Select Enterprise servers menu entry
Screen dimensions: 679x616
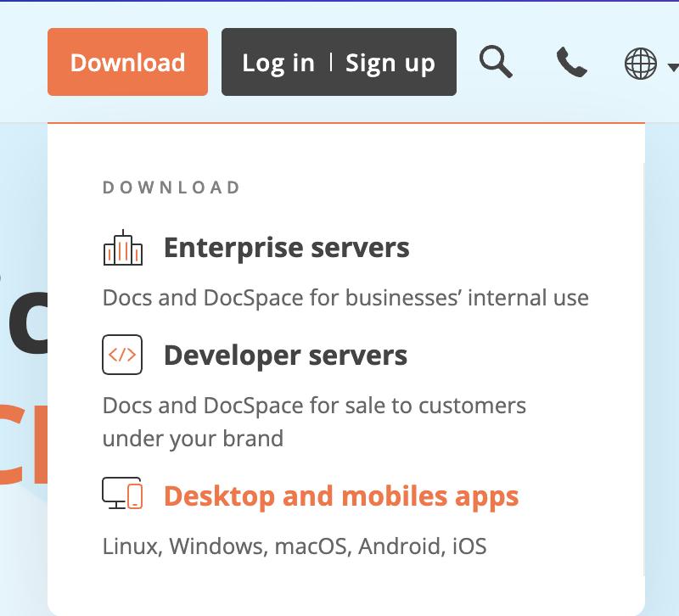tap(287, 247)
